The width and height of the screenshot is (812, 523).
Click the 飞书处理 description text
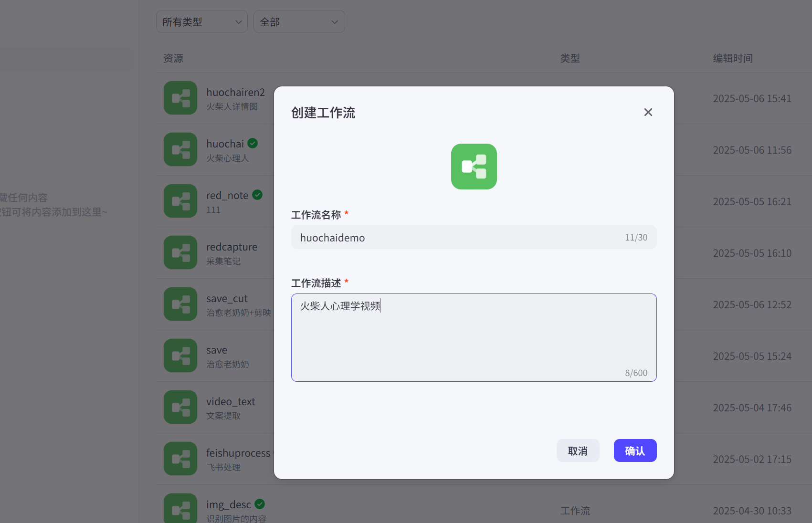coord(223,467)
